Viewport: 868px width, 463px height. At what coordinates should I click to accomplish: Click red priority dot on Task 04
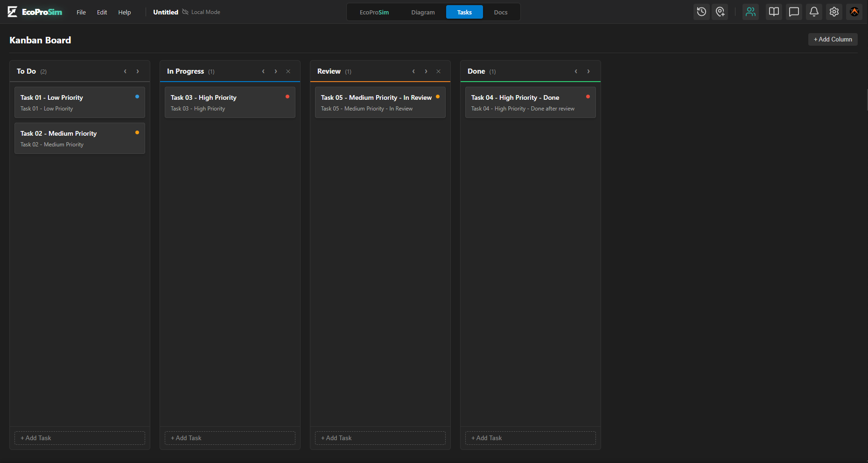point(588,97)
